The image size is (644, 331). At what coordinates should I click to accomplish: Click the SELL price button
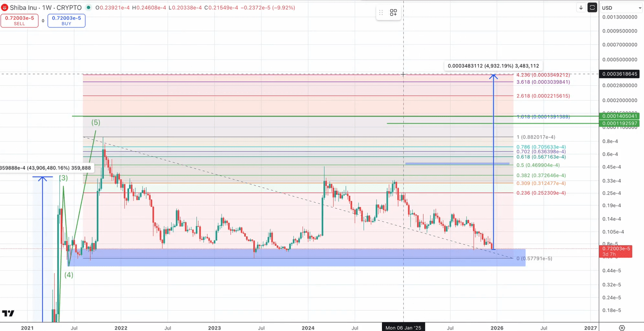click(x=19, y=20)
